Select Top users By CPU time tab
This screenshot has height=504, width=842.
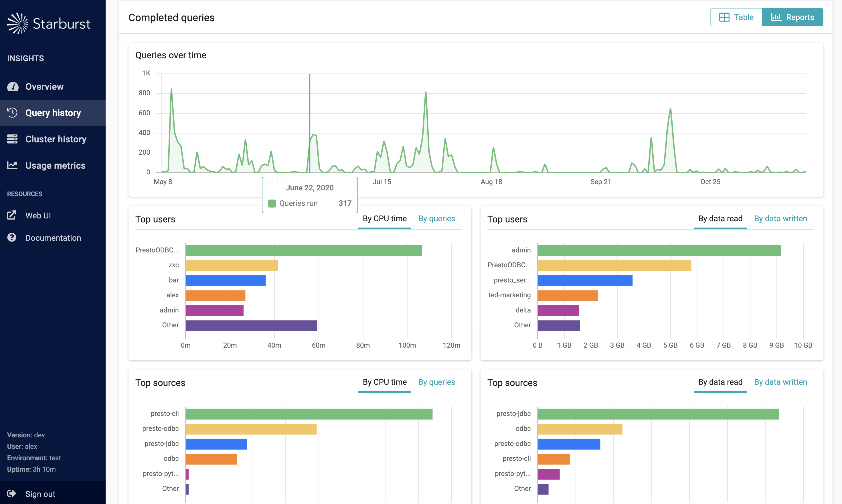(384, 219)
